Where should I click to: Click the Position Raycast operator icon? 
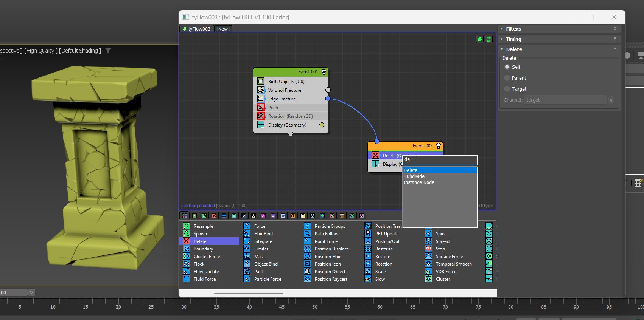tap(307, 279)
